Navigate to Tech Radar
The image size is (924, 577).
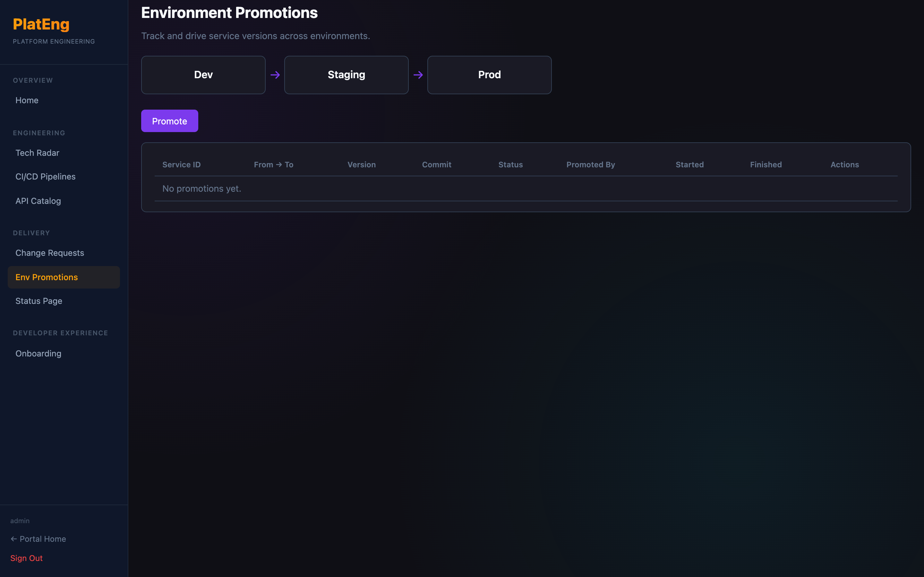(x=37, y=153)
